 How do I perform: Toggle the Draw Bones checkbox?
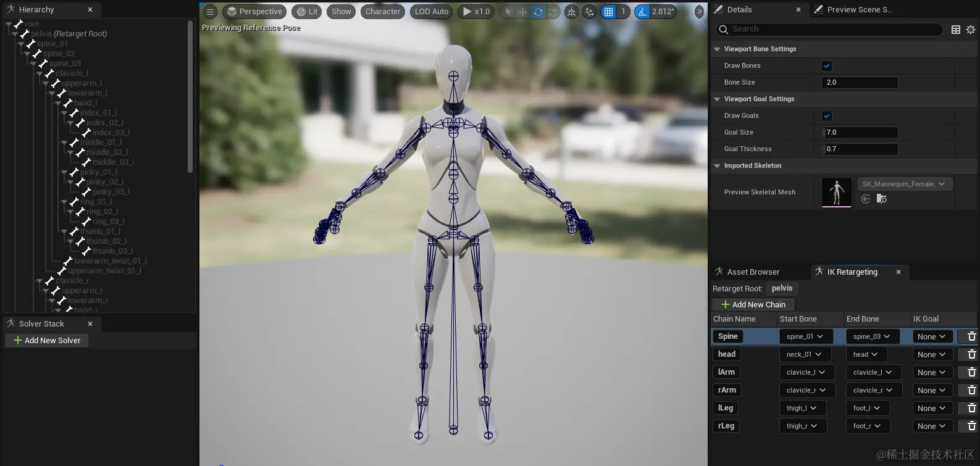(x=827, y=66)
